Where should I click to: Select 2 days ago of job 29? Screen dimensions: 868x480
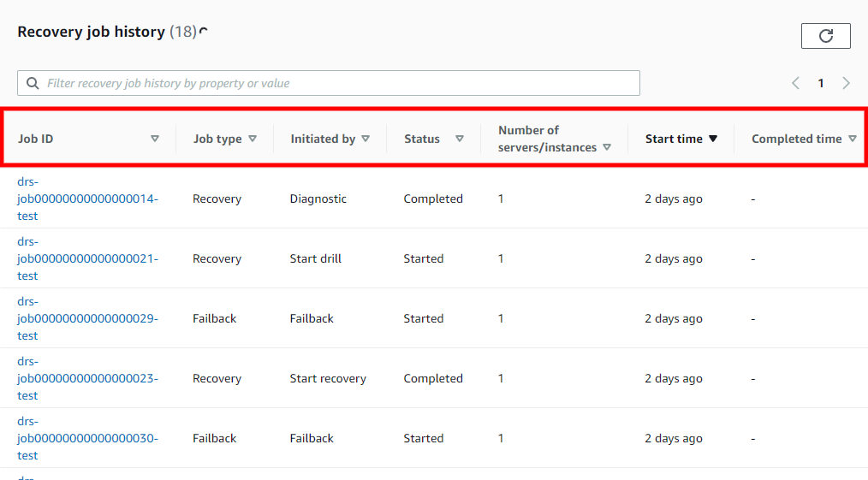coord(673,318)
